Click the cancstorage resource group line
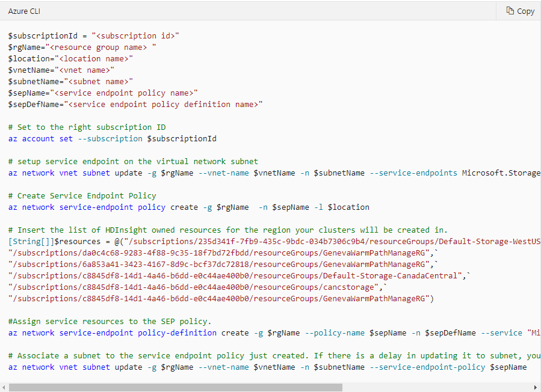Screen dimensions: 541x392 pyautogui.click(x=197, y=287)
